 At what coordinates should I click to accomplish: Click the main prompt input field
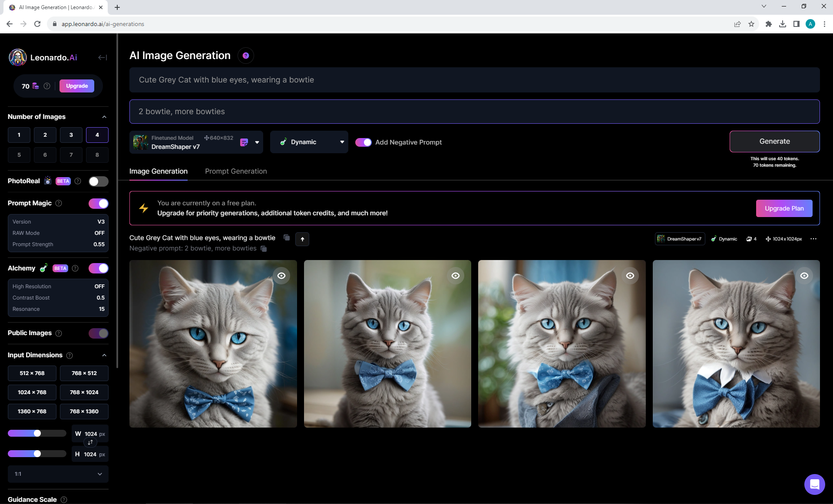[x=474, y=80]
